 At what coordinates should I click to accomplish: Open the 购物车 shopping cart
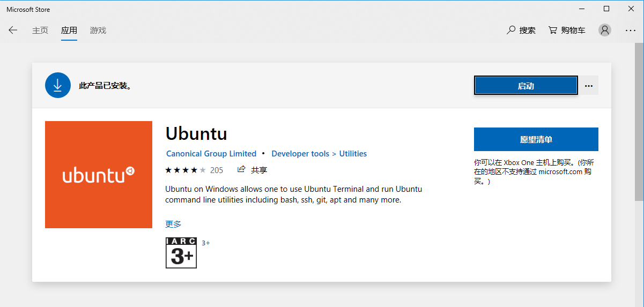tap(567, 31)
